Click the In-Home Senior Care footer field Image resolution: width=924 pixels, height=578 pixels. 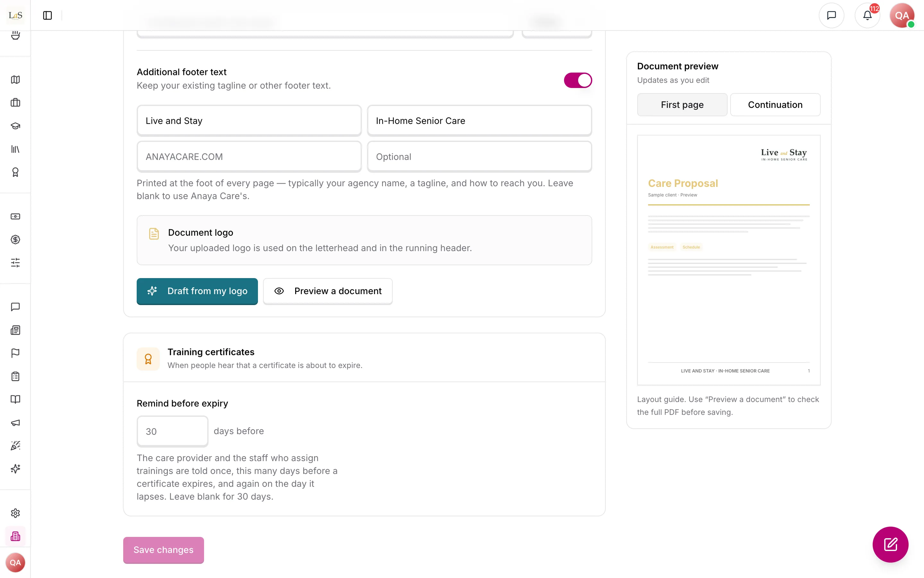(x=479, y=120)
